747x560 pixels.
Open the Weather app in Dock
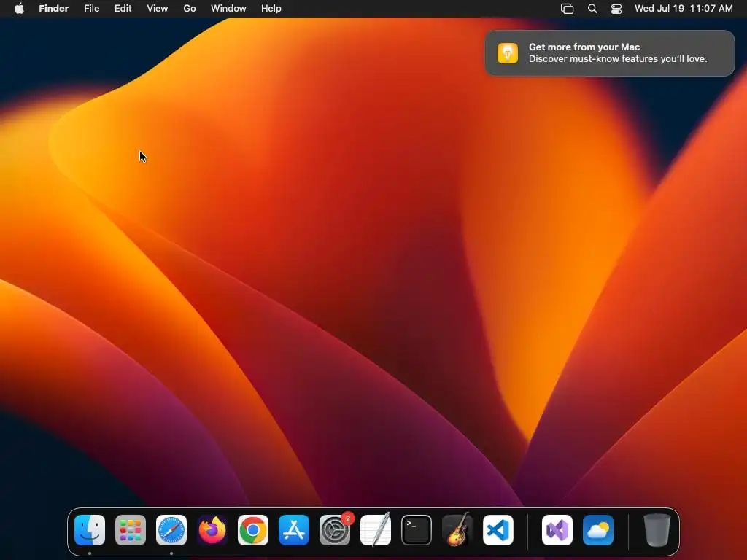(x=598, y=530)
